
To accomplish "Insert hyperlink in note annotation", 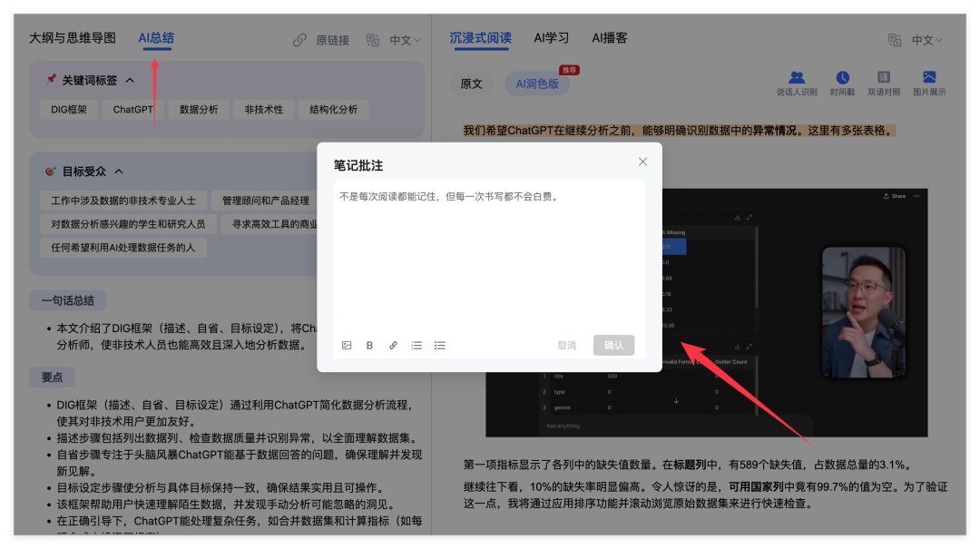I will 393,346.
